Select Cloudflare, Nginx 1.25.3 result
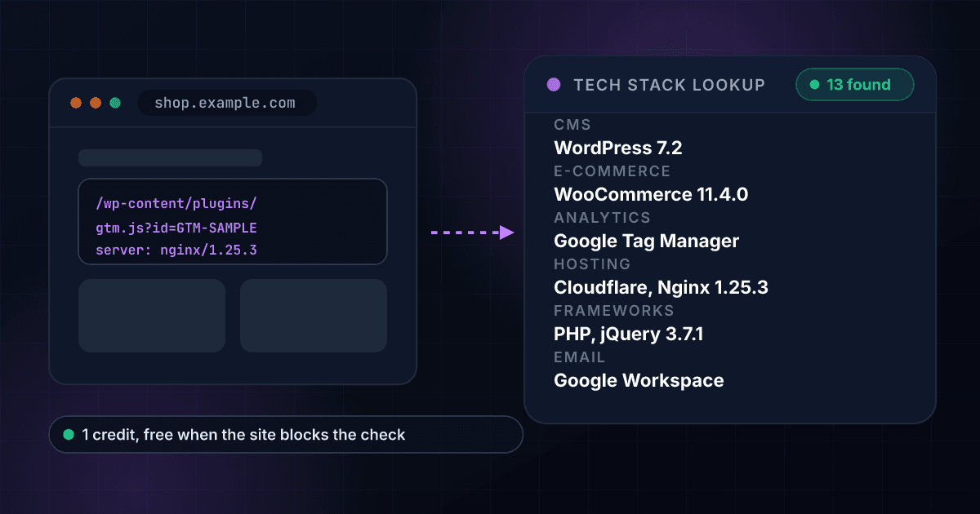This screenshot has width=980, height=514. click(661, 287)
